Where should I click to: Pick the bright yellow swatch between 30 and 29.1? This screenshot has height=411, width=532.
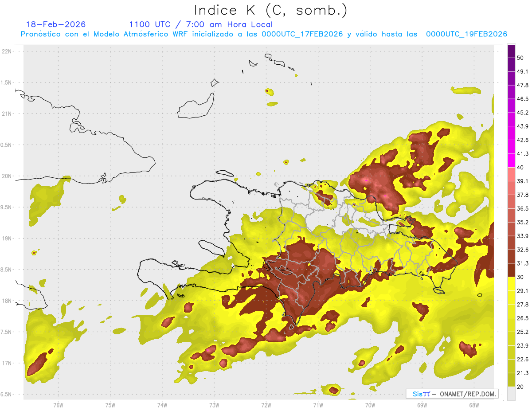click(x=511, y=284)
